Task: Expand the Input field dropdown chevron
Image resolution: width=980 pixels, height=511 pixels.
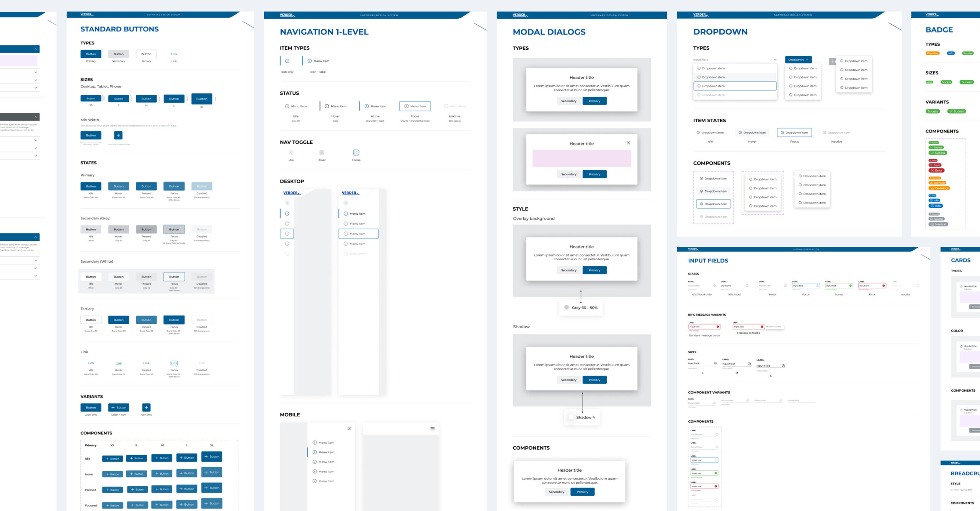Action: coord(775,60)
